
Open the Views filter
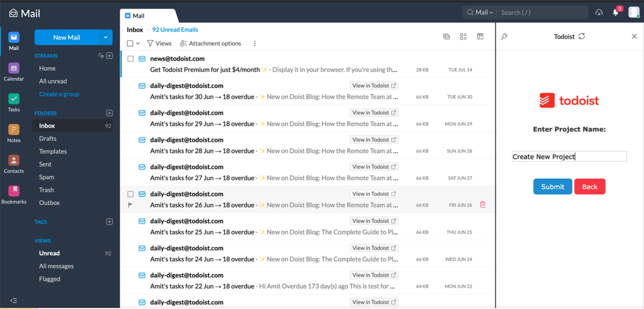(159, 43)
